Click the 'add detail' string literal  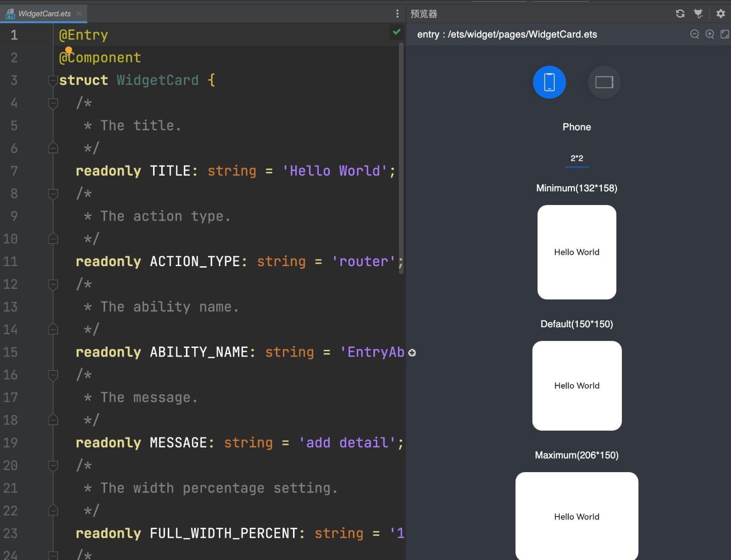347,443
